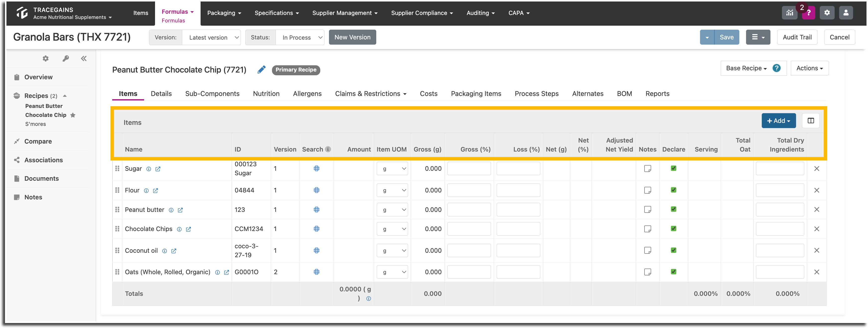Click the globe search icon for Flour
868x328 pixels.
point(316,190)
